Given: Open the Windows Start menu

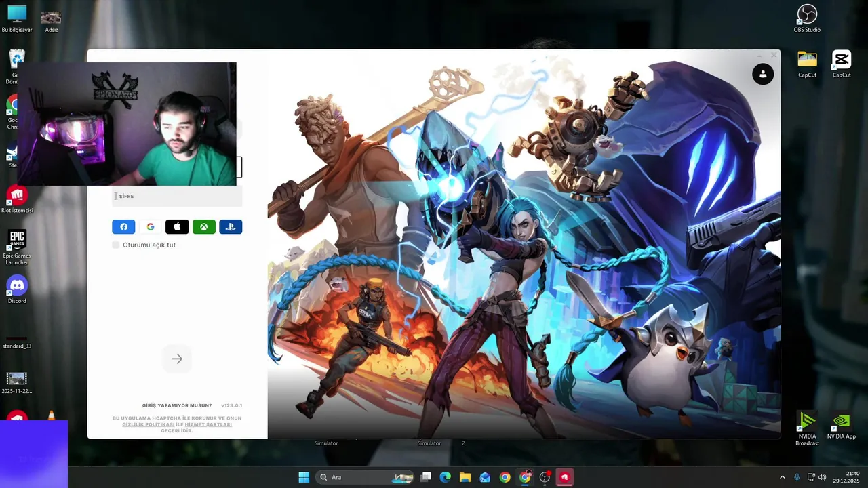Looking at the screenshot, I should tap(304, 477).
